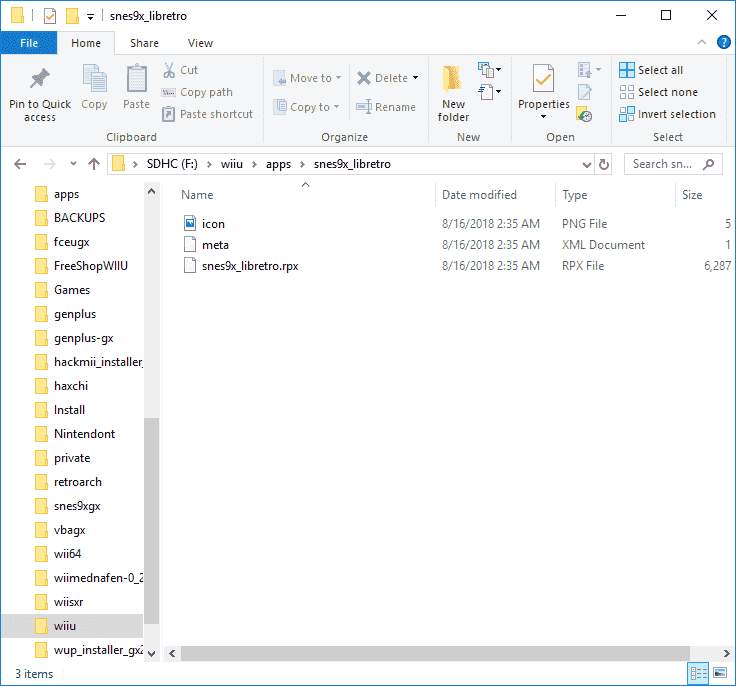Select snes9x_libretro.rpx file
Viewport: 738px width, 687px height.
(x=241, y=266)
